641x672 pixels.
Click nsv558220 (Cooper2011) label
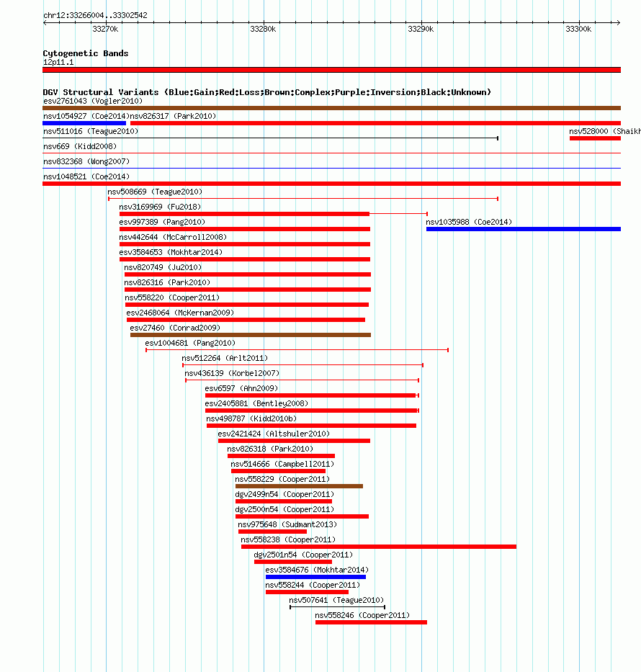click(172, 298)
